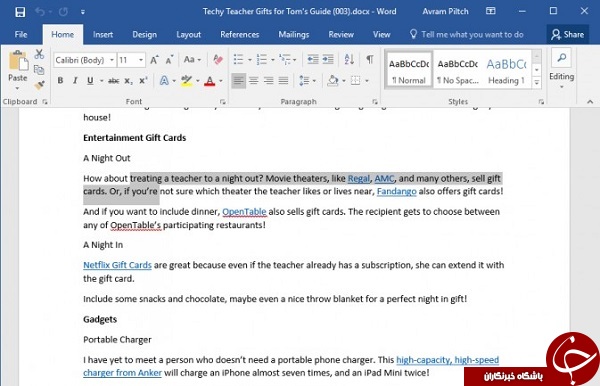Toggle Subscript formatting

pos(129,81)
